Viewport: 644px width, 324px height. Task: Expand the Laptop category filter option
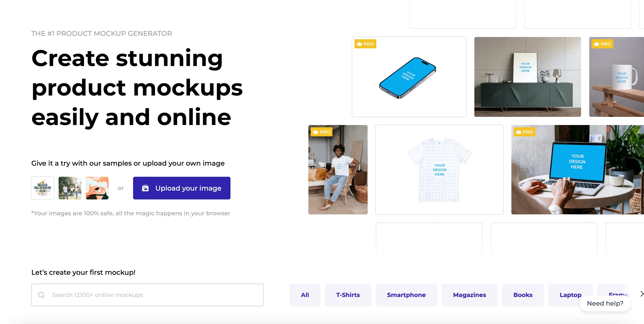(x=570, y=295)
